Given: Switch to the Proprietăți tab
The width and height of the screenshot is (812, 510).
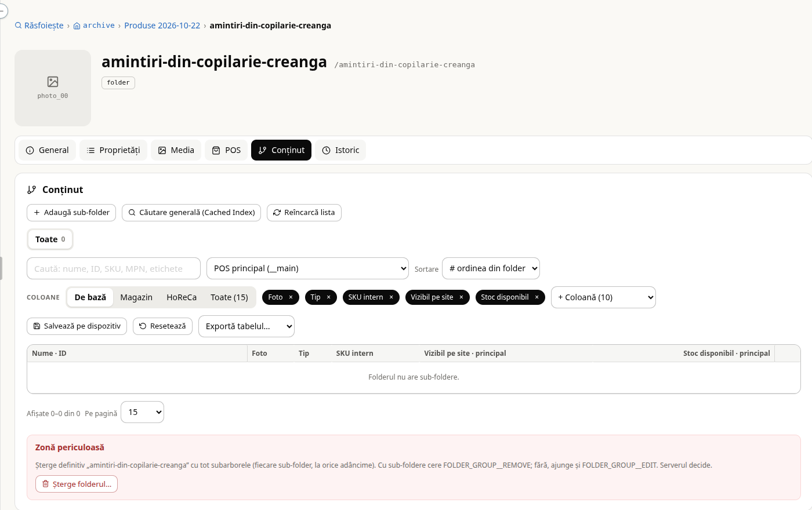Looking at the screenshot, I should click(114, 150).
